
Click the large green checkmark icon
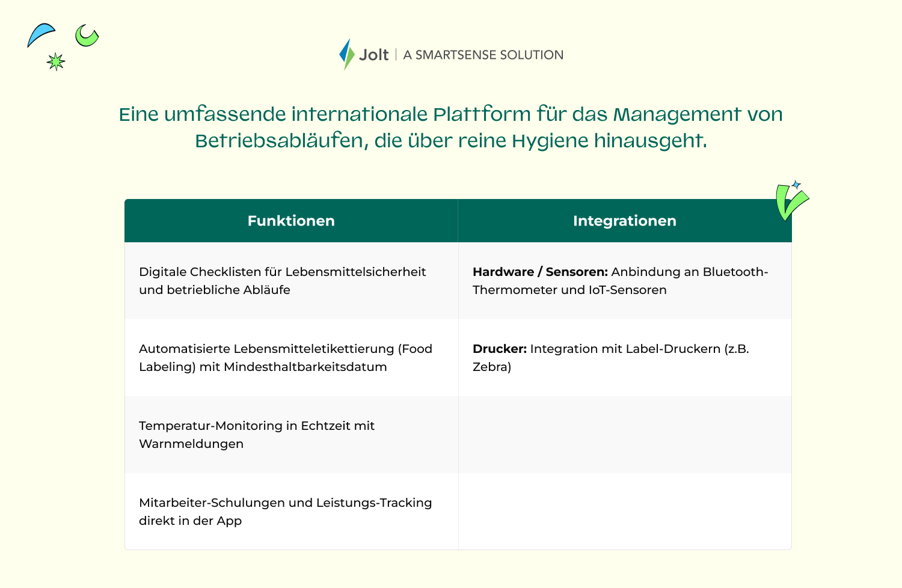pyautogui.click(x=789, y=203)
